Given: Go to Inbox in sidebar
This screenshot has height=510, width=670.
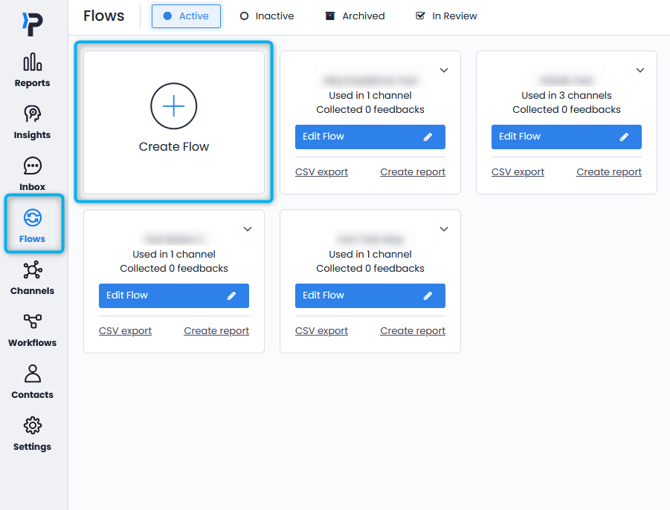Looking at the screenshot, I should pyautogui.click(x=32, y=167).
